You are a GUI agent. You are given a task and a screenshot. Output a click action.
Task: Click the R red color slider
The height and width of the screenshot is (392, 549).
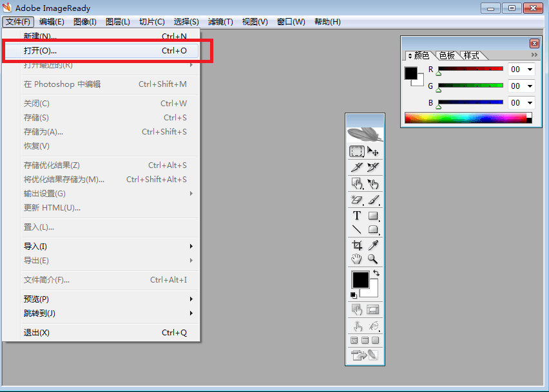click(x=470, y=69)
